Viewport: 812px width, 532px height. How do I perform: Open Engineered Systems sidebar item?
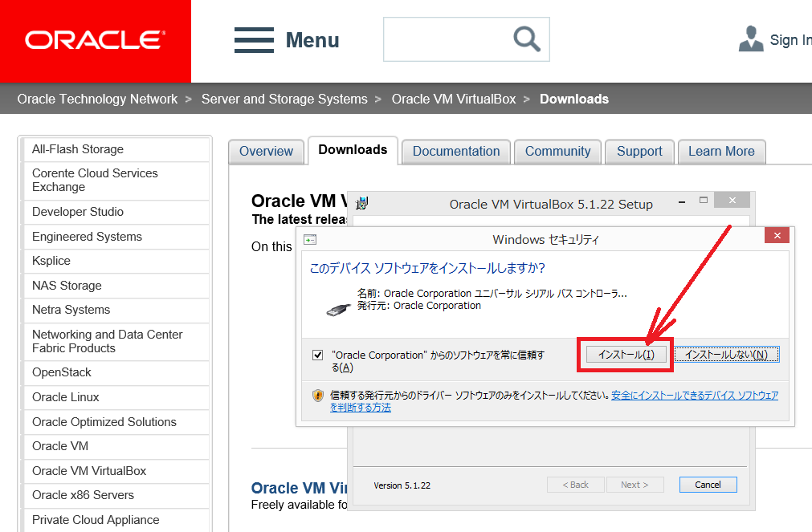116,237
